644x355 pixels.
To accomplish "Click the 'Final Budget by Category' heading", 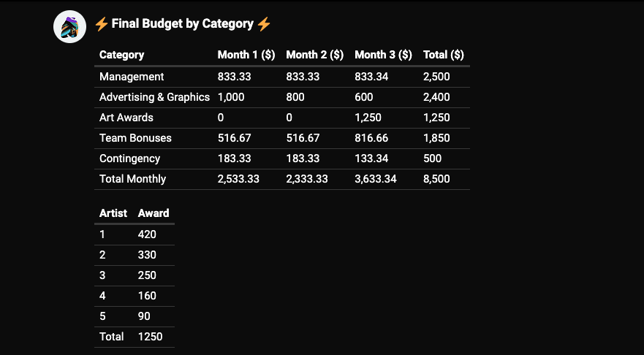I will 182,24.
